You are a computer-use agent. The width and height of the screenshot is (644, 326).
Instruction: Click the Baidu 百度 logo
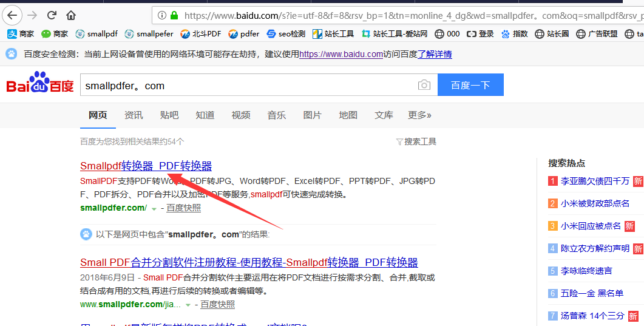[40, 83]
